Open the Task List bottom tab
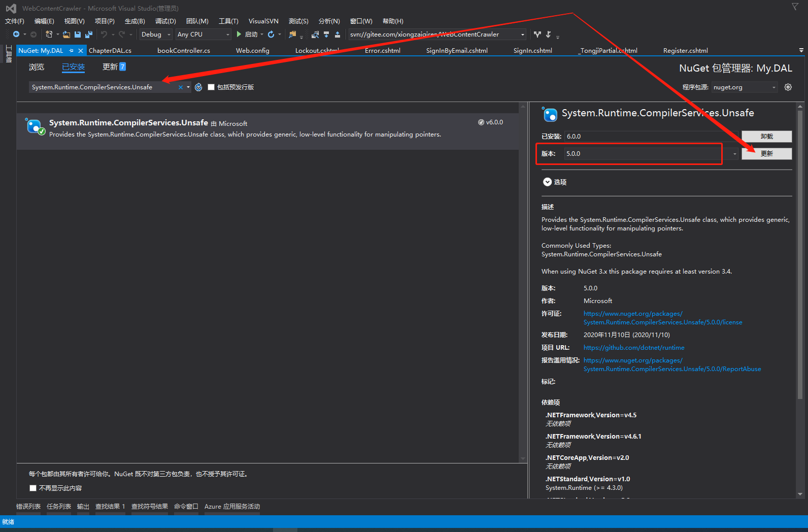Image resolution: width=808 pixels, height=532 pixels. (59, 507)
